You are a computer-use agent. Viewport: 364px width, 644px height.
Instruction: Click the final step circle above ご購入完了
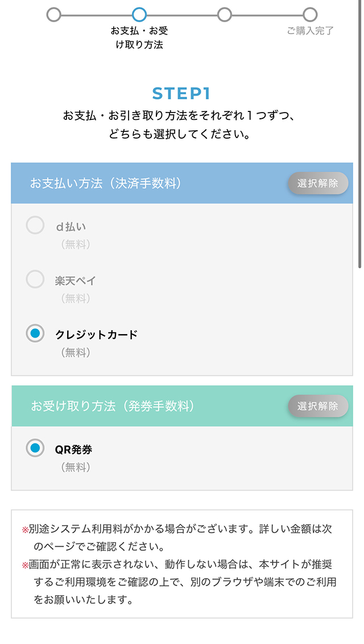click(310, 15)
